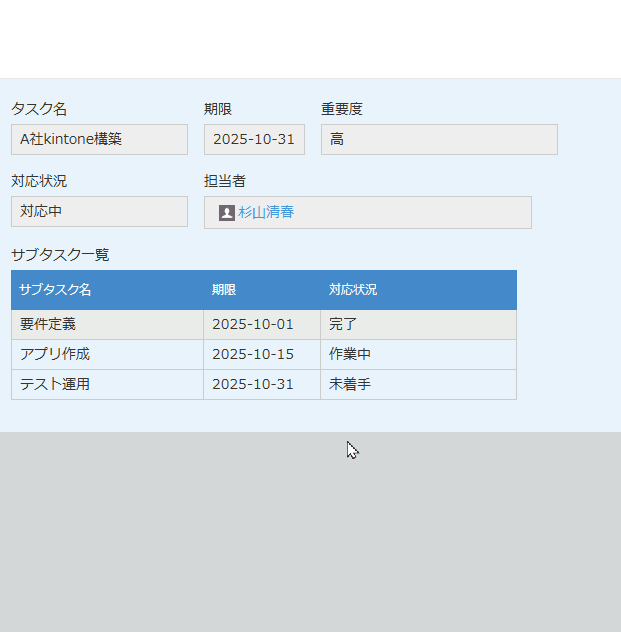Select the 要件定義 subtask cell

pyautogui.click(x=107, y=325)
